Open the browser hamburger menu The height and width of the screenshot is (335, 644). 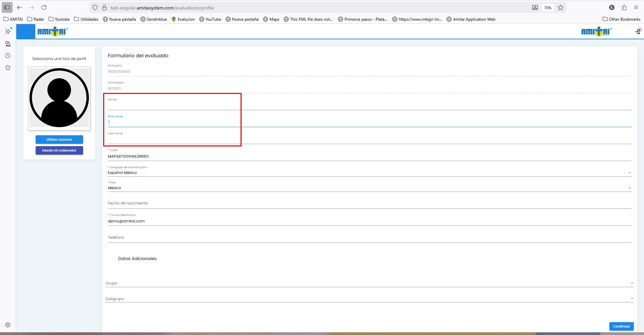point(636,7)
